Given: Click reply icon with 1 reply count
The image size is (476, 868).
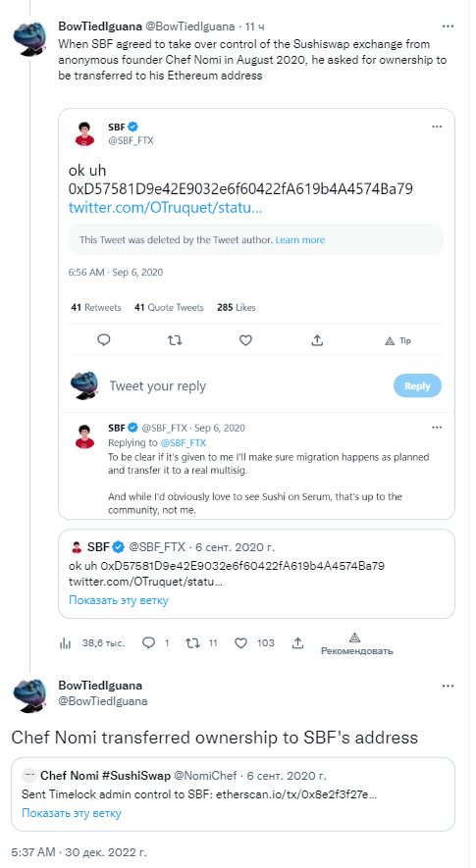Looking at the screenshot, I should 148,642.
